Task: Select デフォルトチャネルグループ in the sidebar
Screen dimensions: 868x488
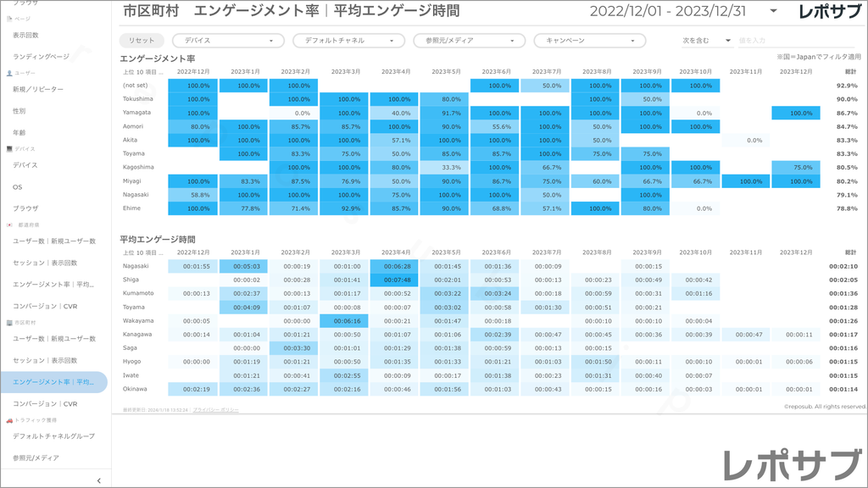Action: 53,436
